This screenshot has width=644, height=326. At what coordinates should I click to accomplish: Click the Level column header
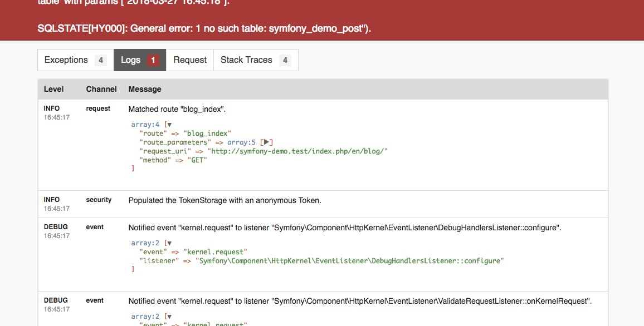click(54, 89)
